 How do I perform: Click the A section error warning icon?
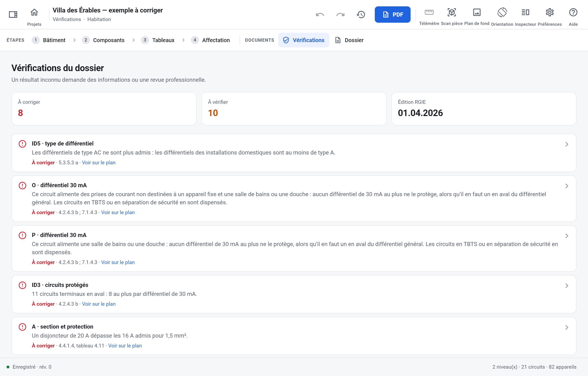[22, 327]
